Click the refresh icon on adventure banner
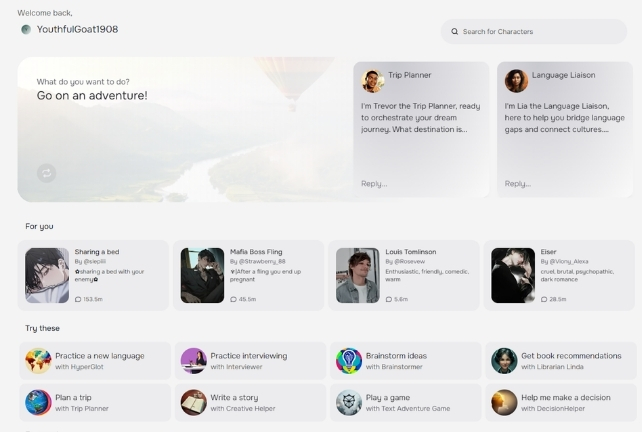Viewport: 642px width, 432px height. (46, 173)
